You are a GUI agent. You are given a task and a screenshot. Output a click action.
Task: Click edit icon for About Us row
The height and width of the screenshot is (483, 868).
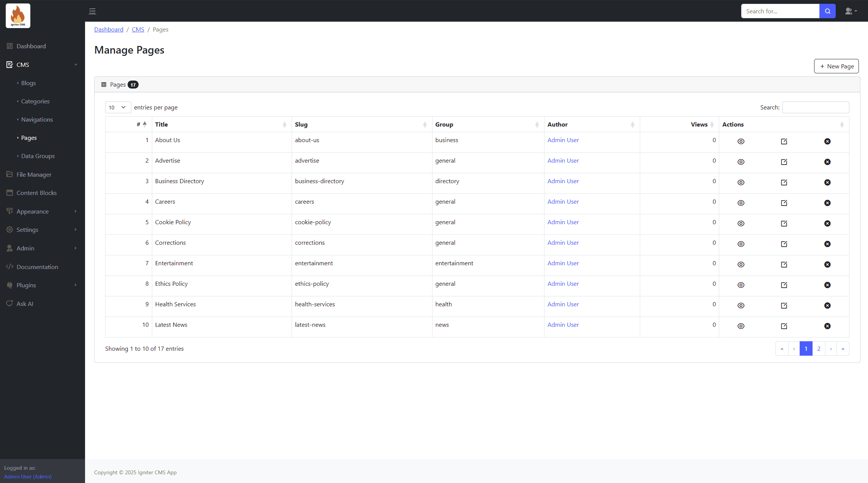[784, 141]
